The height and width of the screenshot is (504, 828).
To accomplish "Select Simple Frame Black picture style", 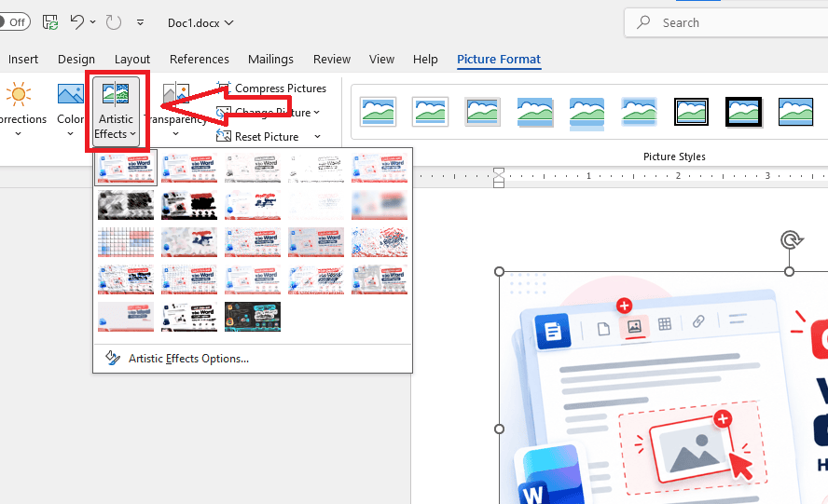I will pos(795,112).
